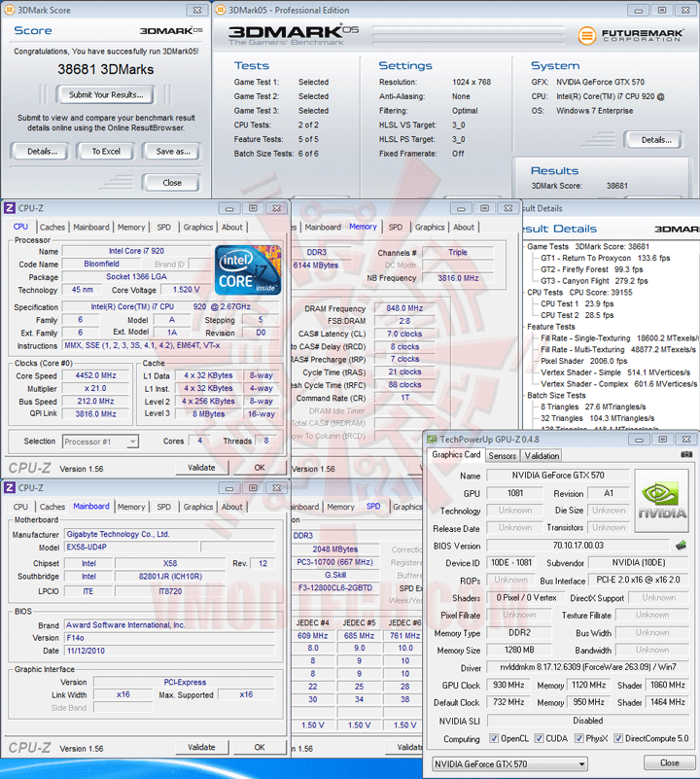This screenshot has width=700, height=779.
Task: Click To Excel button in 3DMark Score
Action: [106, 152]
